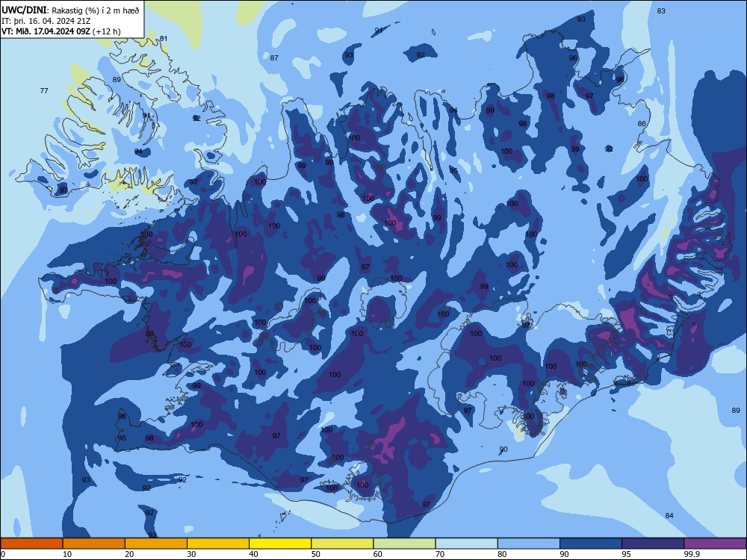Choose the 70–80 light blue legend swatch
This screenshot has height=560, width=747.
pos(466,544)
